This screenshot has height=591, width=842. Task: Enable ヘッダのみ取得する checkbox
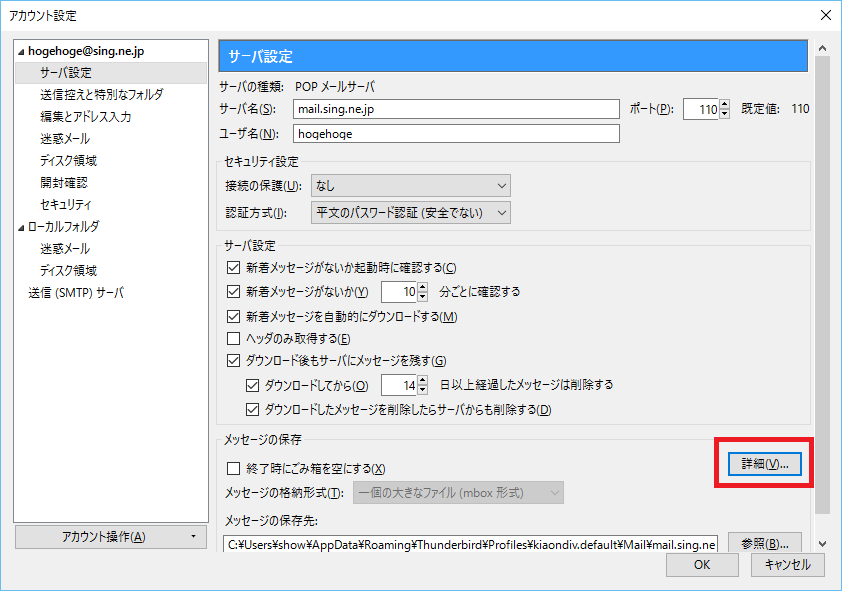point(234,339)
